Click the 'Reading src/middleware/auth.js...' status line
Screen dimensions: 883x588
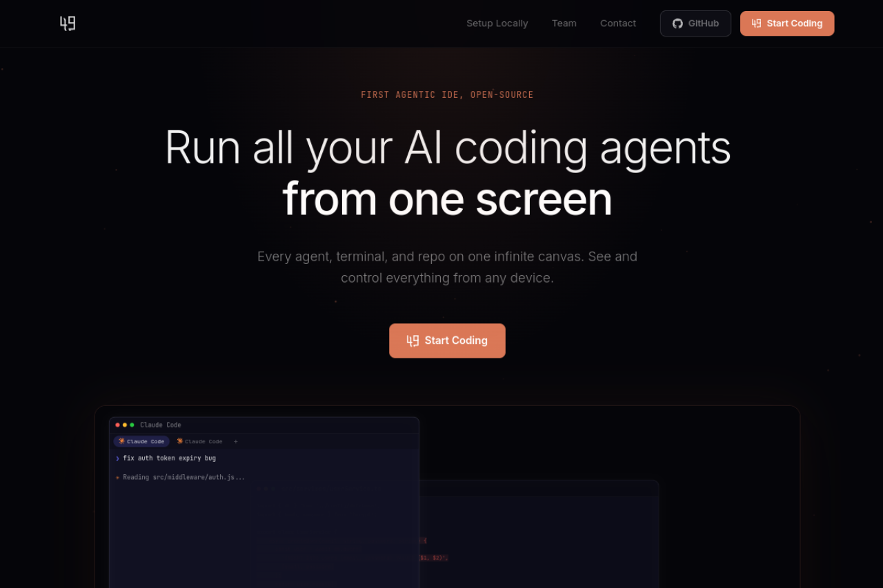pos(183,477)
